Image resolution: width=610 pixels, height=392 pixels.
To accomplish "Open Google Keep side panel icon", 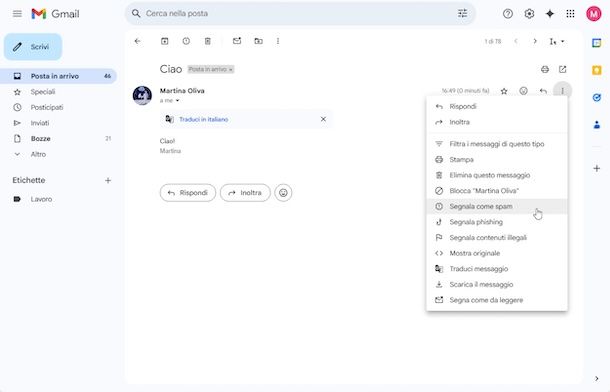I will (596, 70).
